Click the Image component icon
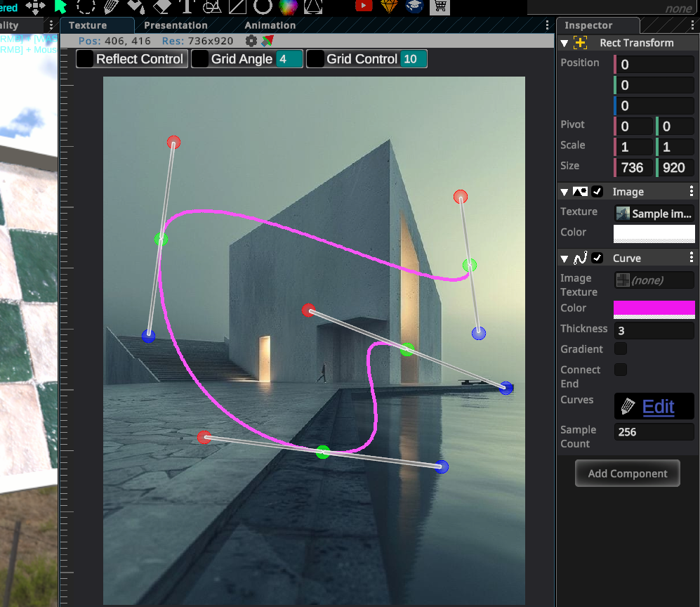The height and width of the screenshot is (607, 700). pos(580,192)
